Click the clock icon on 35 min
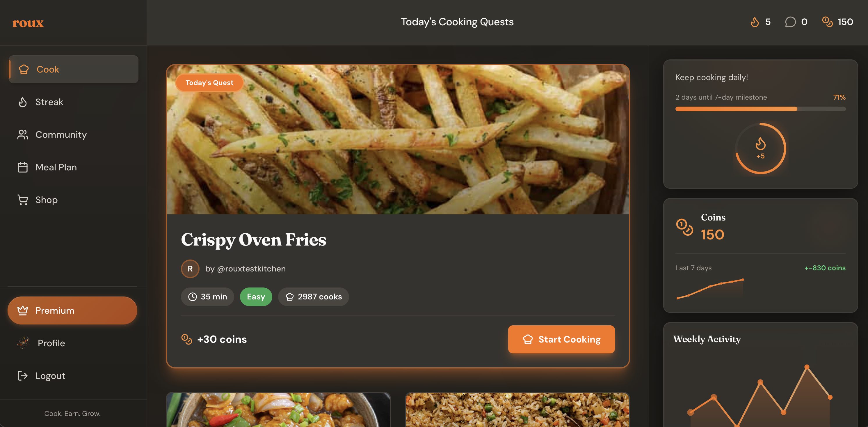Viewport: 868px width, 427px height. (192, 297)
